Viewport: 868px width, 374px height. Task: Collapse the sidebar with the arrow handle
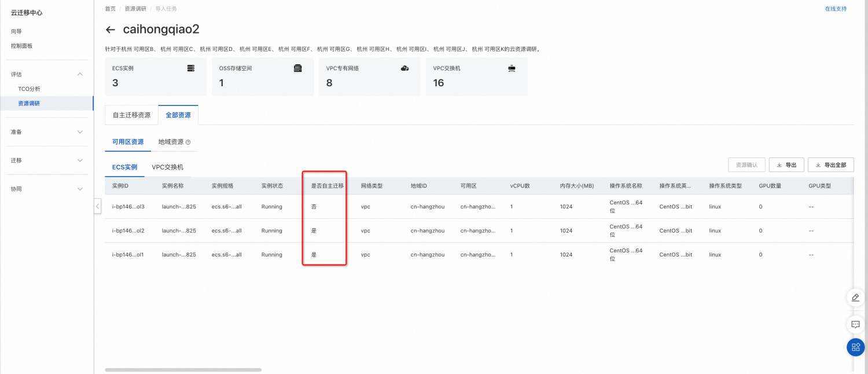click(x=97, y=207)
